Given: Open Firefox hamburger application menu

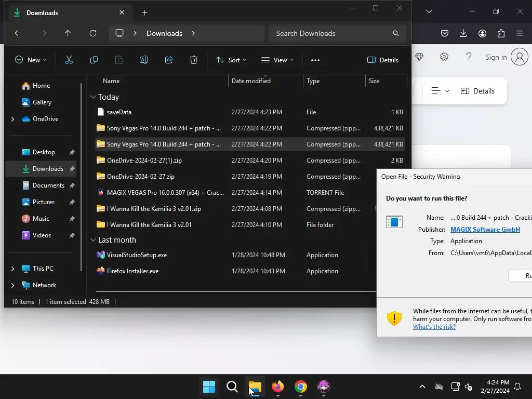Looking at the screenshot, I should [x=520, y=33].
